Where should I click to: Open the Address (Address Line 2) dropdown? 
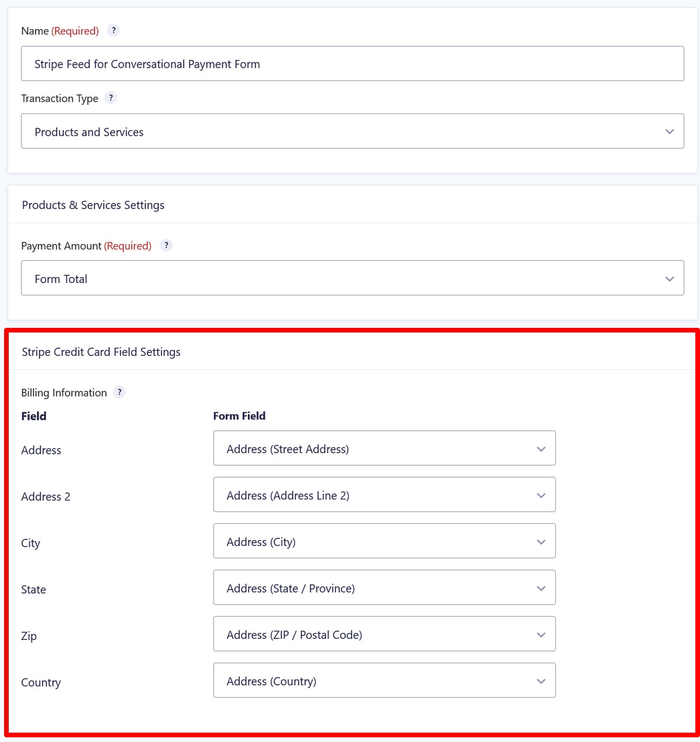[x=384, y=495]
